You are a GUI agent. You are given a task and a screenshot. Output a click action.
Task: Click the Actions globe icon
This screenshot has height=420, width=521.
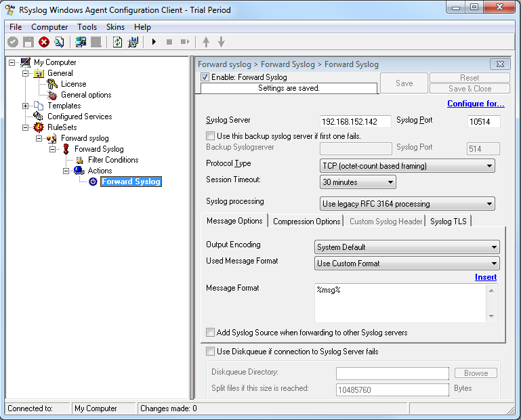point(79,171)
